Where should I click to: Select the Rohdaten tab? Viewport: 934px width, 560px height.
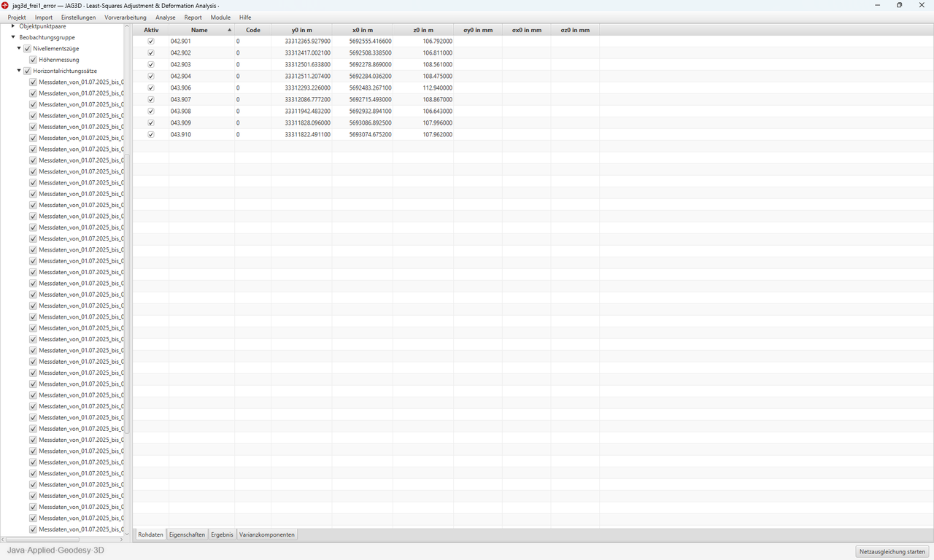coord(150,534)
